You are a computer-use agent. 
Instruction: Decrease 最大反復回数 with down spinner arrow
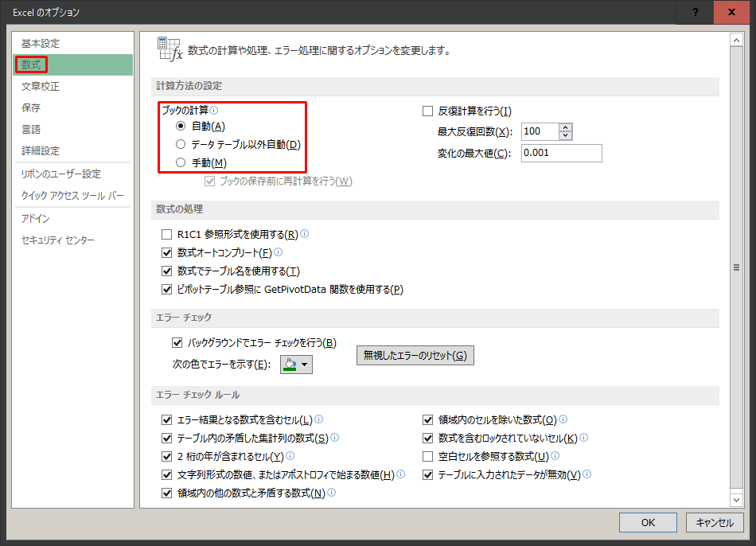pos(566,135)
